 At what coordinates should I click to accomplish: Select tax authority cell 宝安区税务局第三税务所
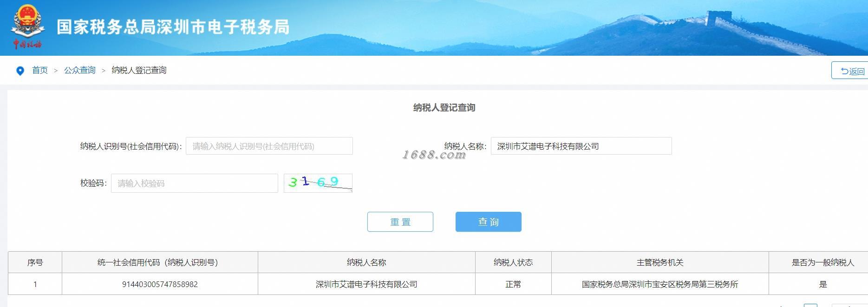click(660, 284)
